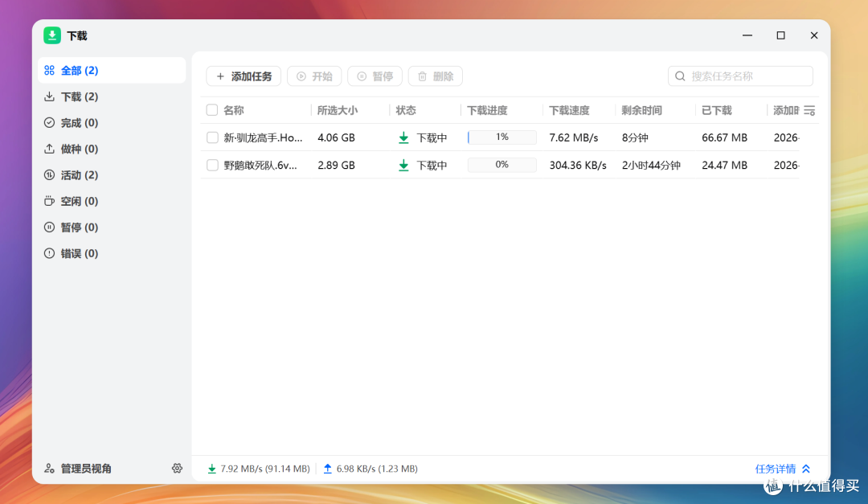Check the 野鹅敢死队 task checkbox

pyautogui.click(x=212, y=165)
